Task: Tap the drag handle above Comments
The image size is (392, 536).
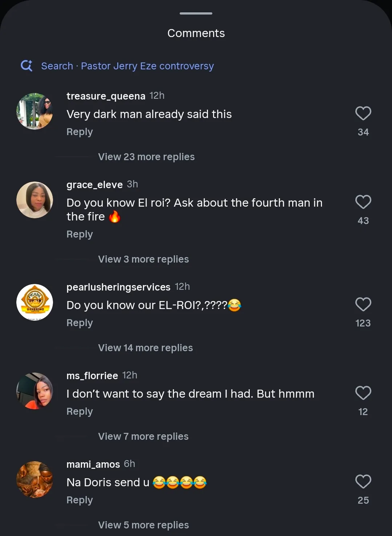Action: point(196,13)
